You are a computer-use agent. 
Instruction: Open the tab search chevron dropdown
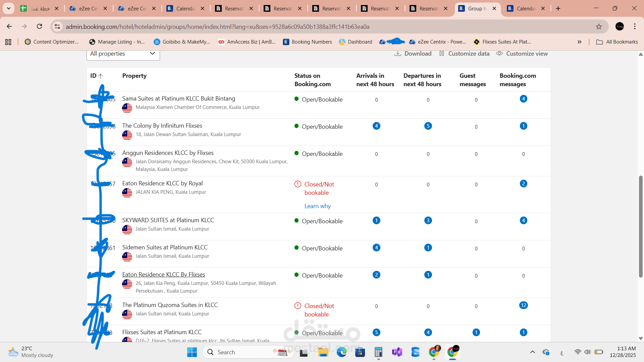[9, 8]
